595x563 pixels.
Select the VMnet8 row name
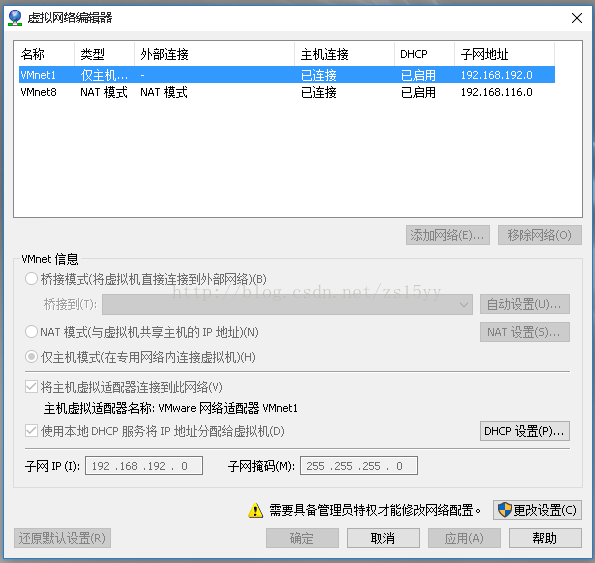(x=38, y=92)
